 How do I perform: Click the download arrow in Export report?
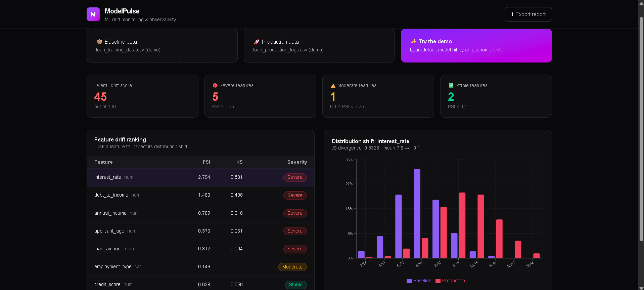click(x=512, y=14)
